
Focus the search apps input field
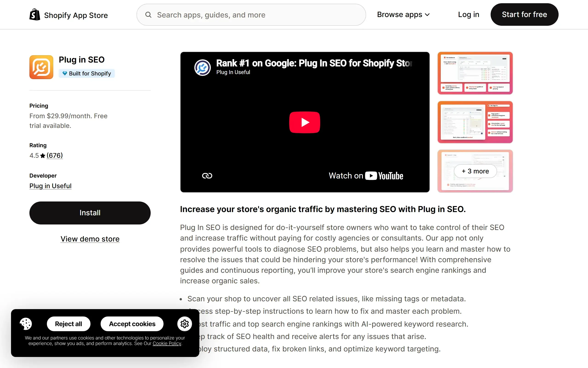[x=251, y=15]
